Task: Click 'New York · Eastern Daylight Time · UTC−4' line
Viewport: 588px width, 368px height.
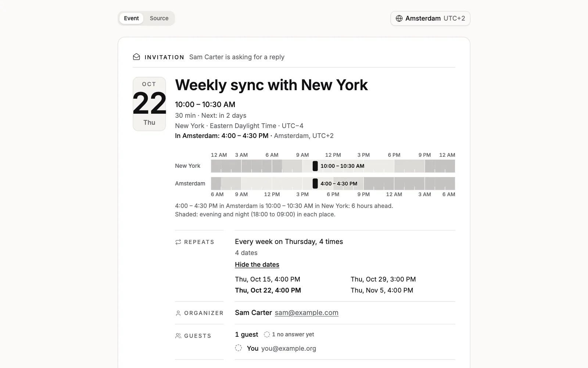Action: 239,126
